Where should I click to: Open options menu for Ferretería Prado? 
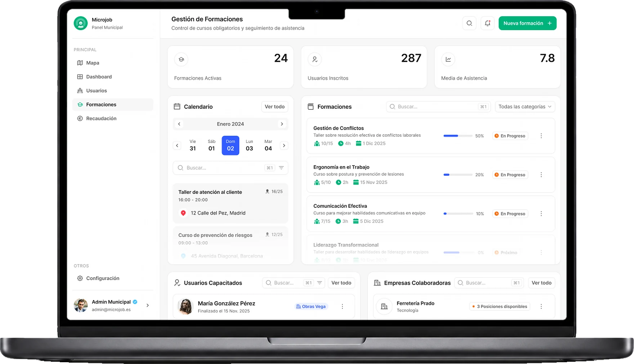(541, 306)
